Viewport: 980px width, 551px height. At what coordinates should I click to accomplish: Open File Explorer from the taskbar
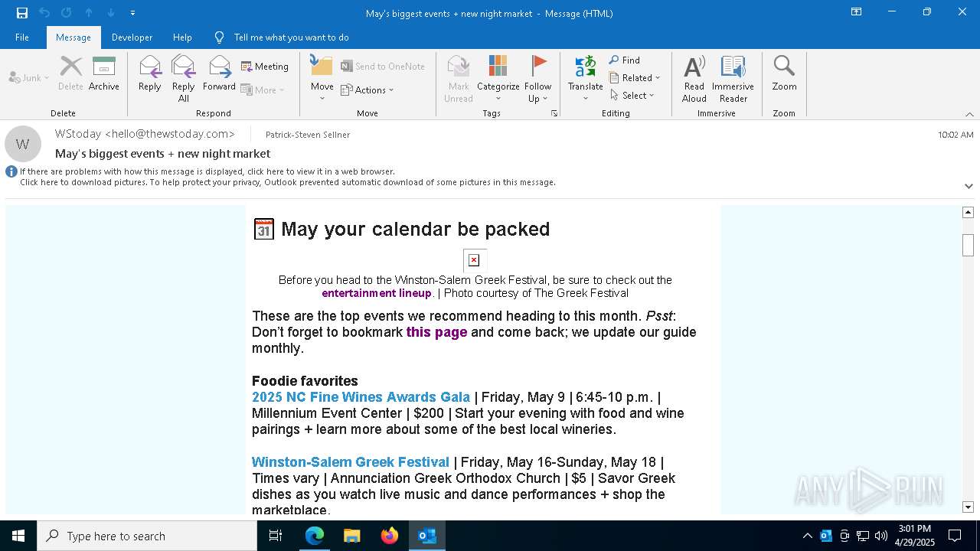tap(352, 536)
